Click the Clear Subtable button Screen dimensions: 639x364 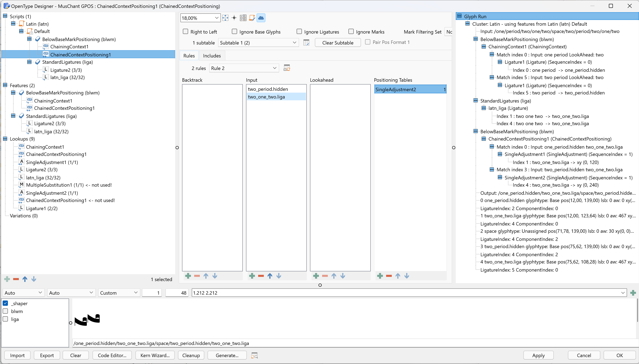click(338, 43)
